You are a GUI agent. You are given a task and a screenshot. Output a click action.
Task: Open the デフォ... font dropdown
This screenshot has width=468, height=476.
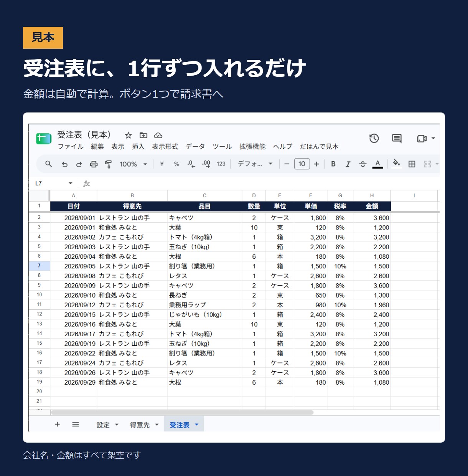coord(255,164)
